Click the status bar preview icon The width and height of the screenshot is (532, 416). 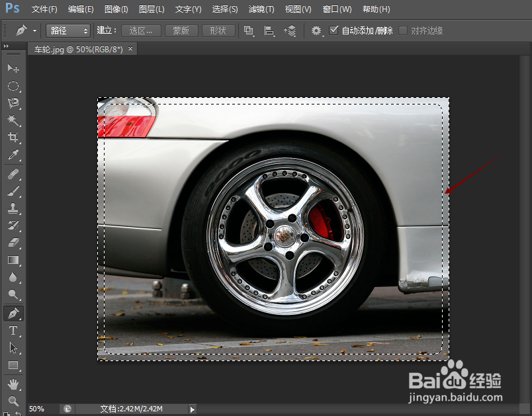pyautogui.click(x=67, y=409)
